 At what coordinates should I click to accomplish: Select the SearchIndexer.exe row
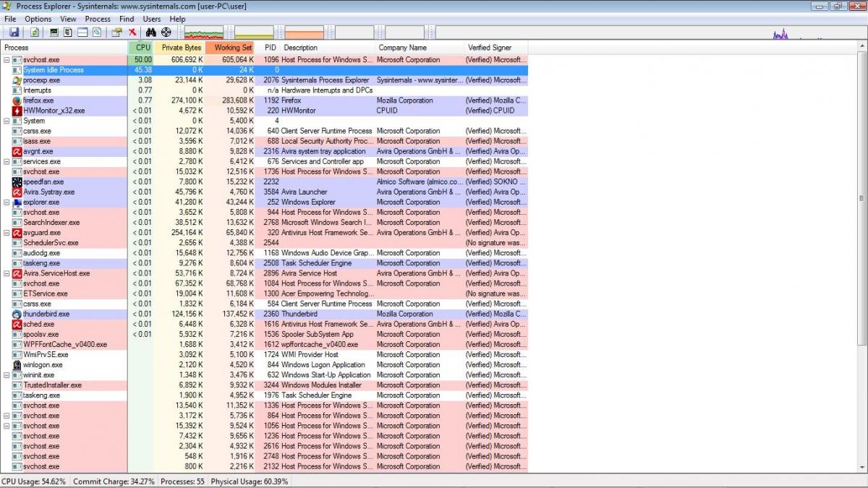click(264, 223)
